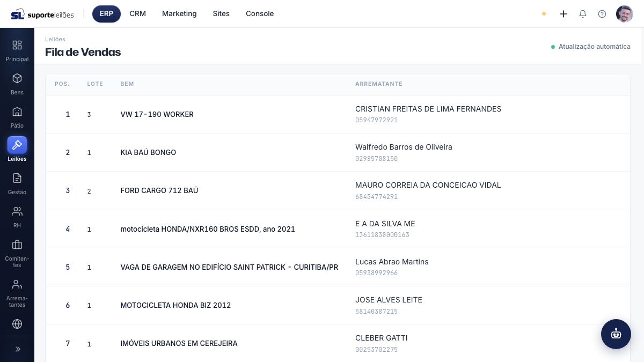The width and height of the screenshot is (644, 362).
Task: Click bidder JOSE ALVES LEITE
Action: tap(389, 300)
